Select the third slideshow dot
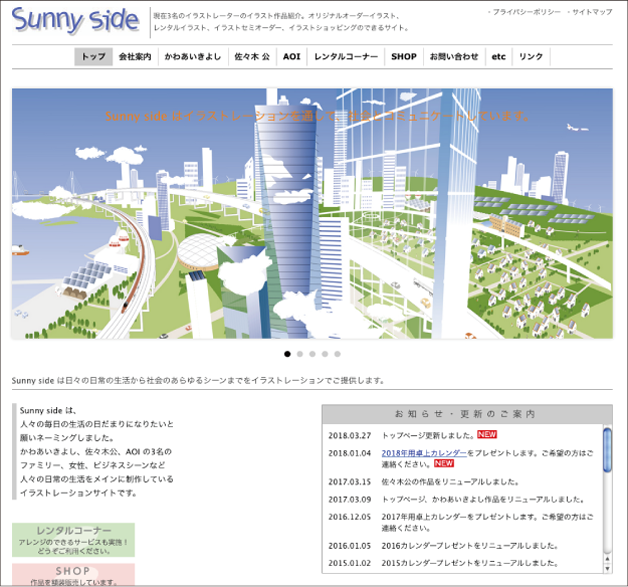628x587 pixels. [312, 354]
